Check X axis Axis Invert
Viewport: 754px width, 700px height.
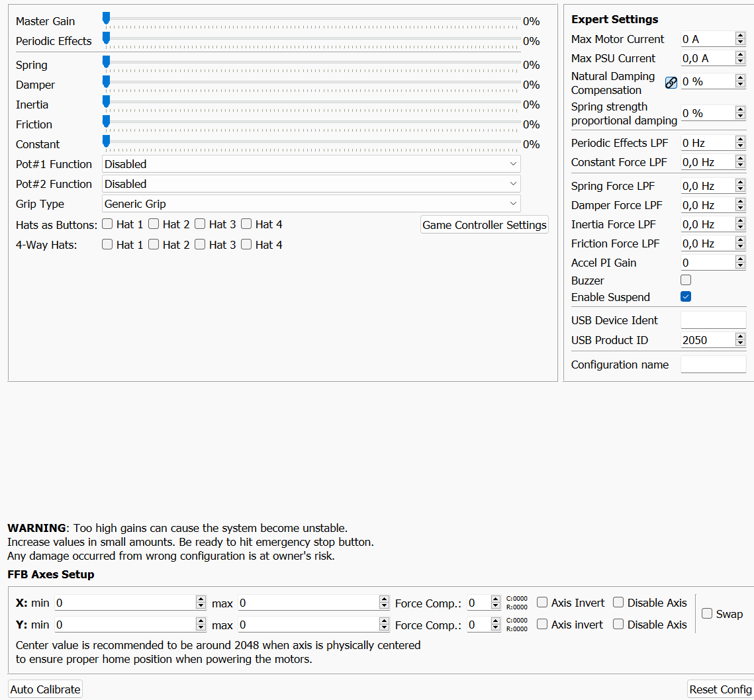coord(542,602)
